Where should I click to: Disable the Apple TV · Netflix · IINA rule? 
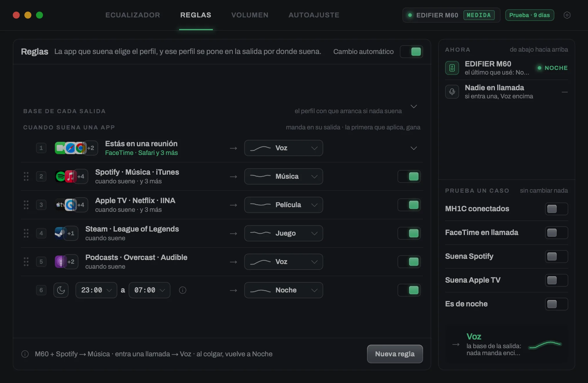409,205
